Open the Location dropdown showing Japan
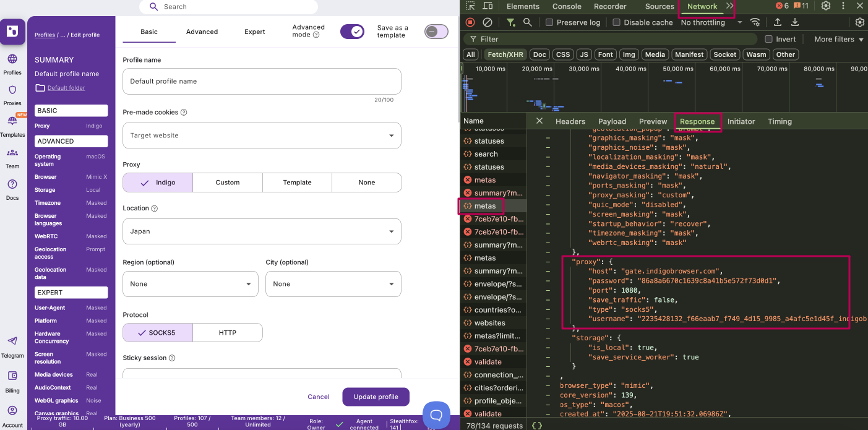The height and width of the screenshot is (430, 868). (x=262, y=231)
